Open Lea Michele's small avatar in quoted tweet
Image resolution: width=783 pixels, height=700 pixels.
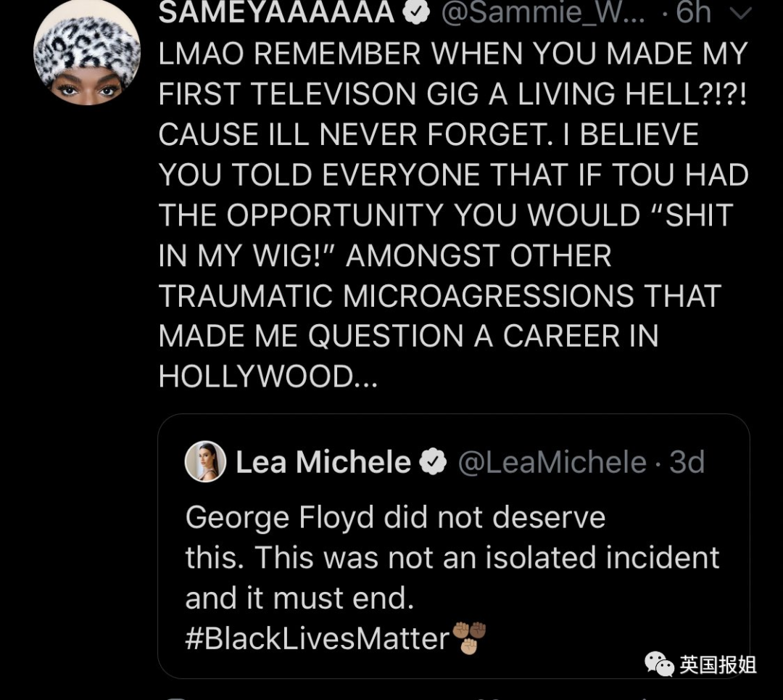tap(205, 461)
